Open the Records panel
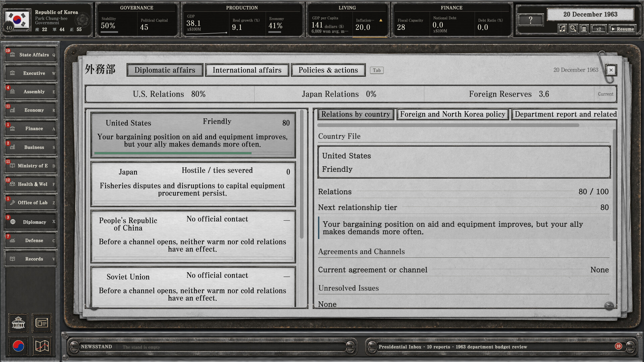 click(31, 259)
